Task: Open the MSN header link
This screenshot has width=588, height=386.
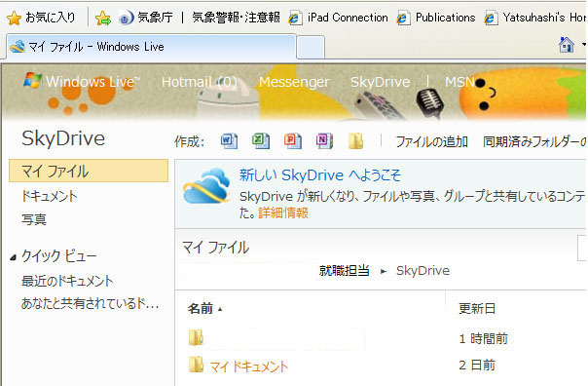Action: tap(459, 82)
